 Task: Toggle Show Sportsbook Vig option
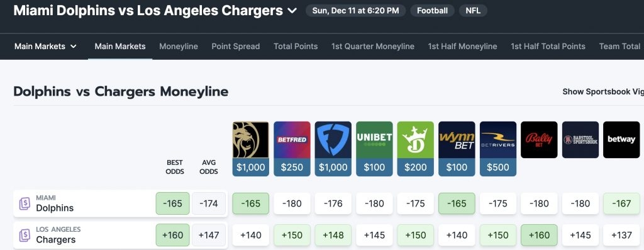tap(603, 92)
